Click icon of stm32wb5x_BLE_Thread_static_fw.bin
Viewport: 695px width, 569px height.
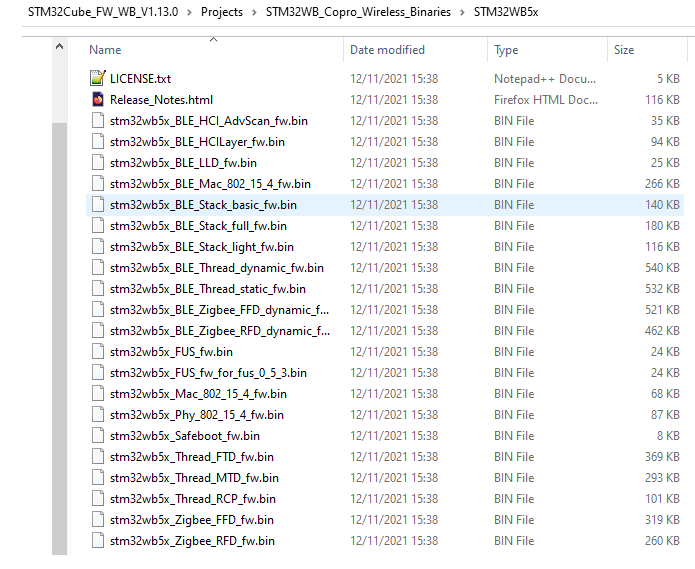coord(98,288)
